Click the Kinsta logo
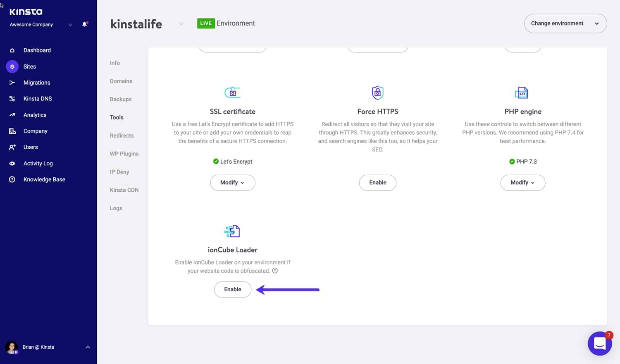 26,11
